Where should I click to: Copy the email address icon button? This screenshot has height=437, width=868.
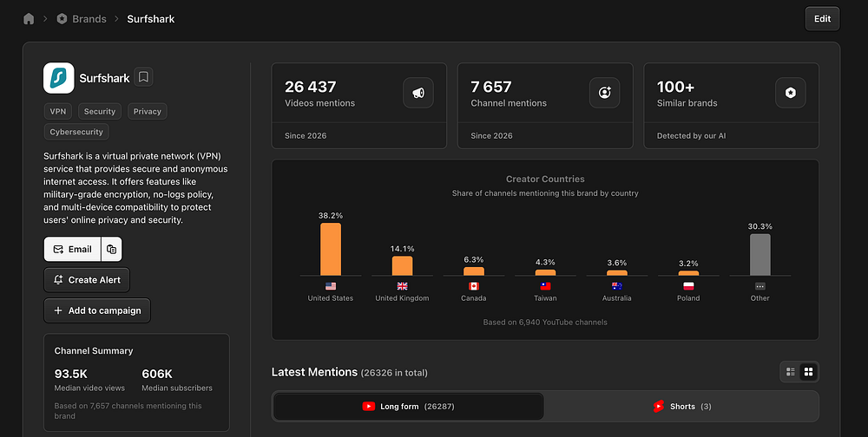coord(112,249)
